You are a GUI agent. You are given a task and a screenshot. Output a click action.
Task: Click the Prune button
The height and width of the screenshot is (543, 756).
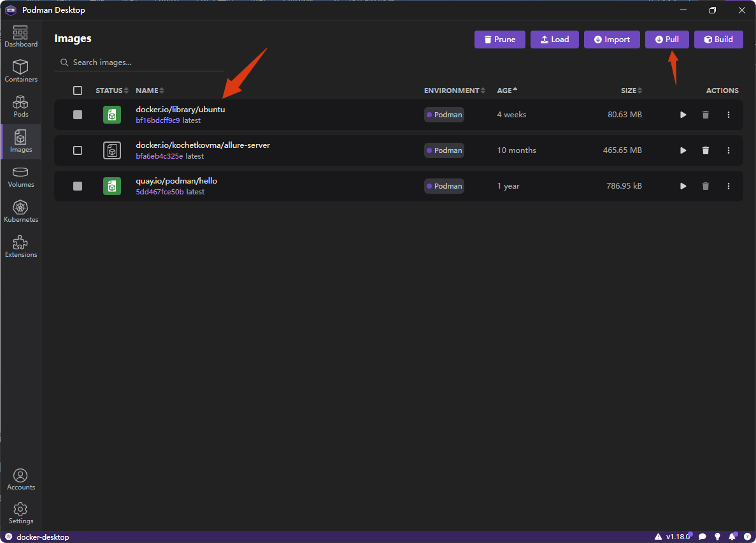pyautogui.click(x=499, y=40)
